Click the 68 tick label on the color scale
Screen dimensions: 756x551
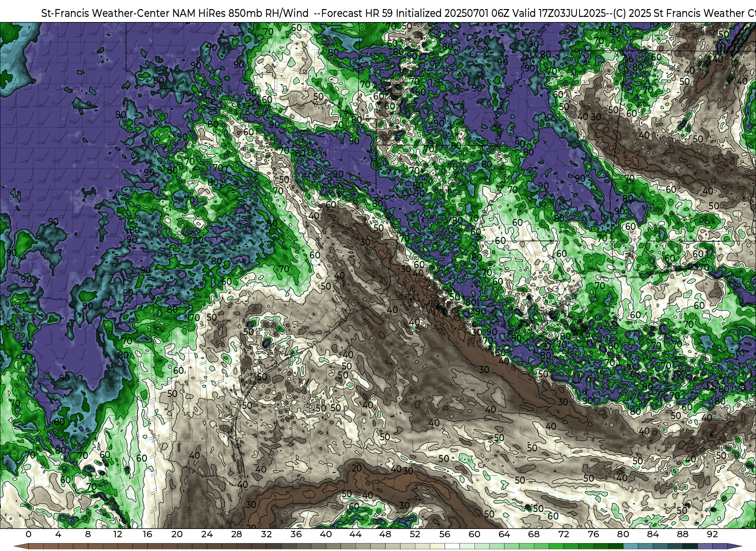[534, 534]
